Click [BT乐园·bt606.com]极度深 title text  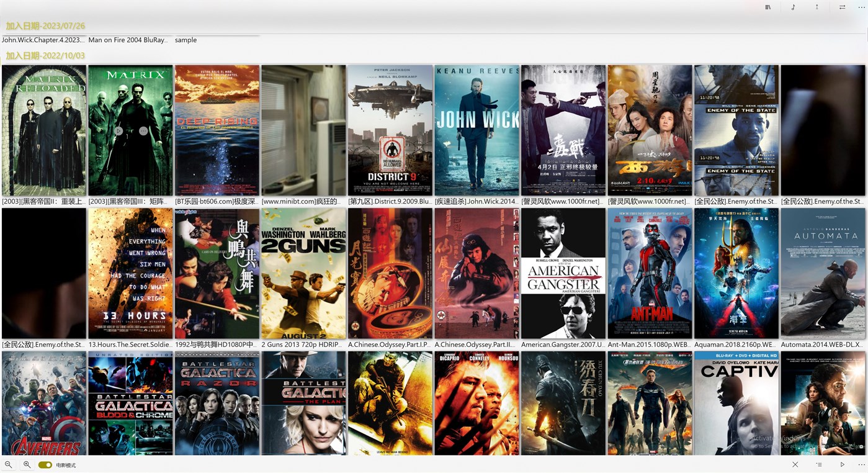point(217,202)
